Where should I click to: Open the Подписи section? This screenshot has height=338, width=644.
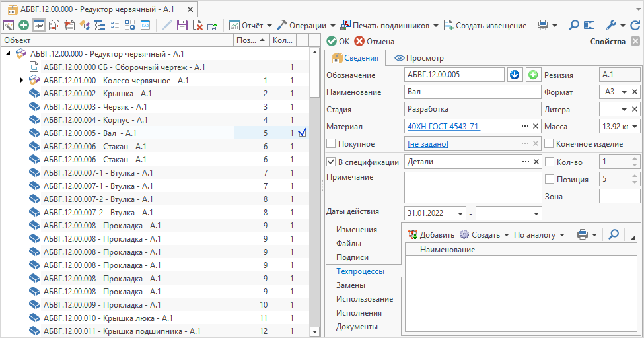(353, 257)
